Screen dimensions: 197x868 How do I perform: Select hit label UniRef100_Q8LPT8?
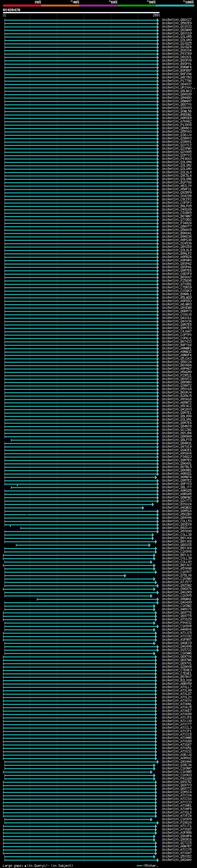click(x=177, y=440)
